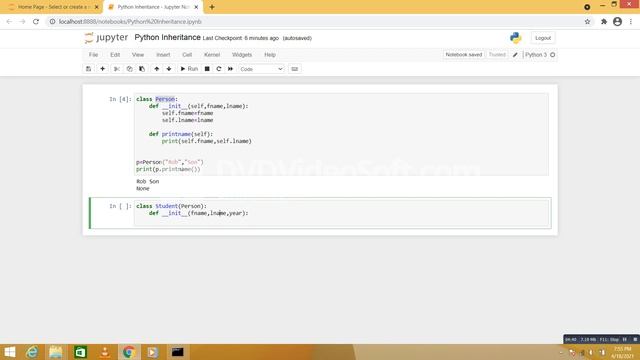Open File Explorer from the taskbar

[56, 352]
